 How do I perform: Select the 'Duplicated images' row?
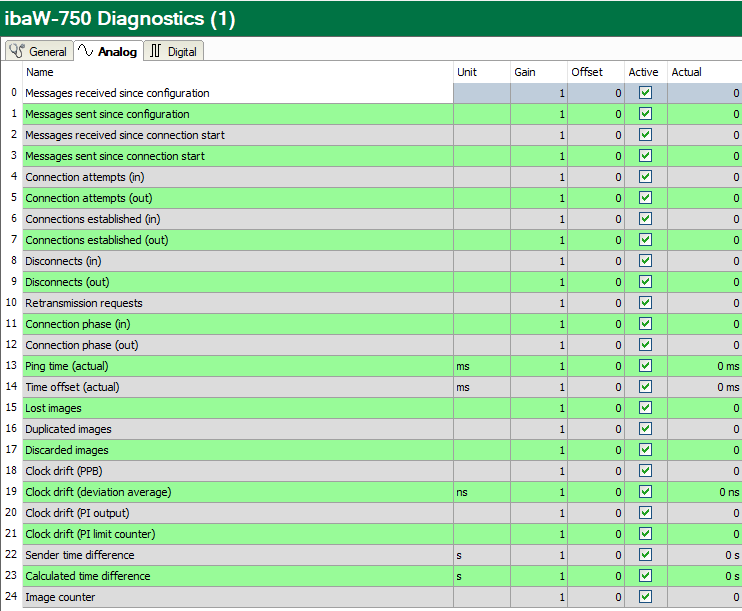click(x=382, y=429)
